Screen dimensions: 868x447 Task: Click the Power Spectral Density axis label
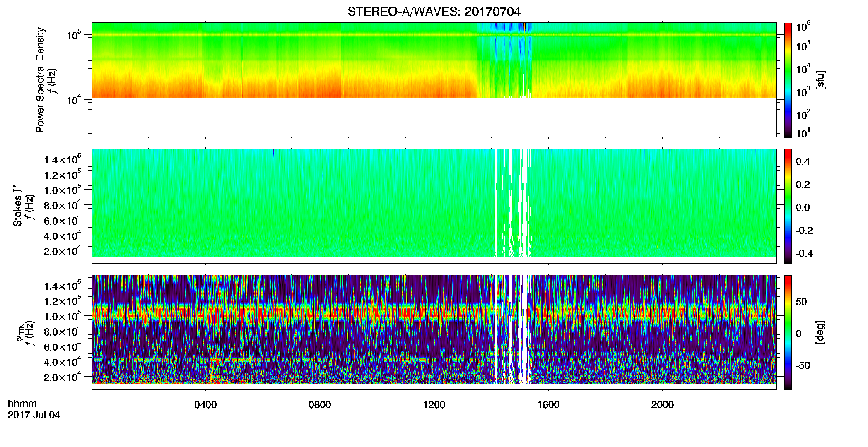pos(40,80)
